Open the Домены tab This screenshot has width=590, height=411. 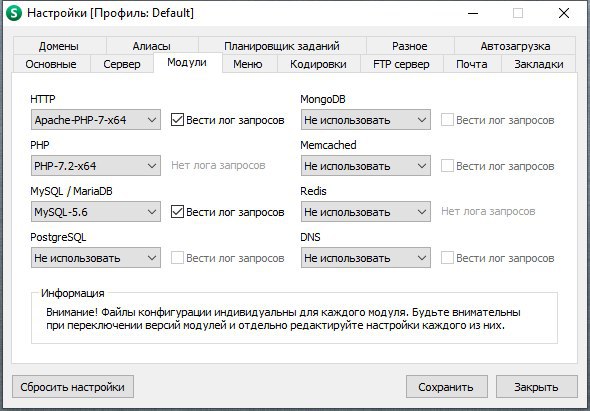coord(59,46)
